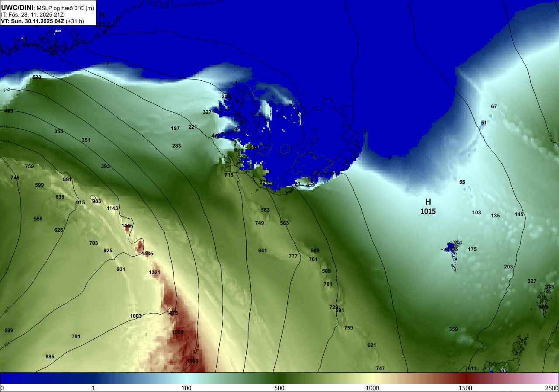Select the 'IT: Fös. 28. 11. 2025 21Z' line
This screenshot has height=392, width=559.
32,14
